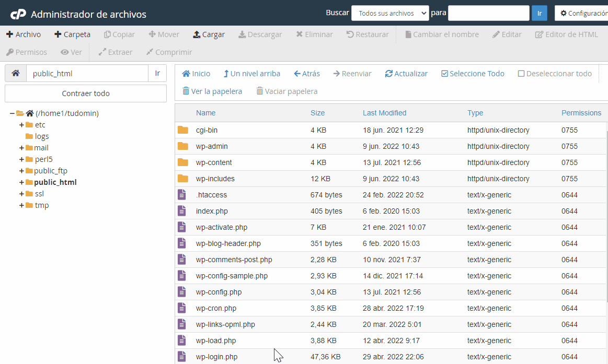608x364 pixels.
Task: Click the Contraer todo button
Action: tap(86, 93)
